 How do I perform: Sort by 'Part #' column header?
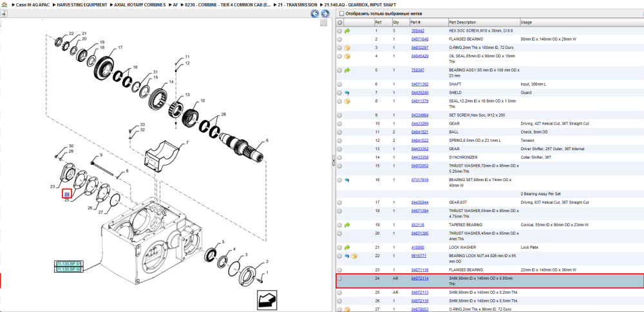point(428,22)
